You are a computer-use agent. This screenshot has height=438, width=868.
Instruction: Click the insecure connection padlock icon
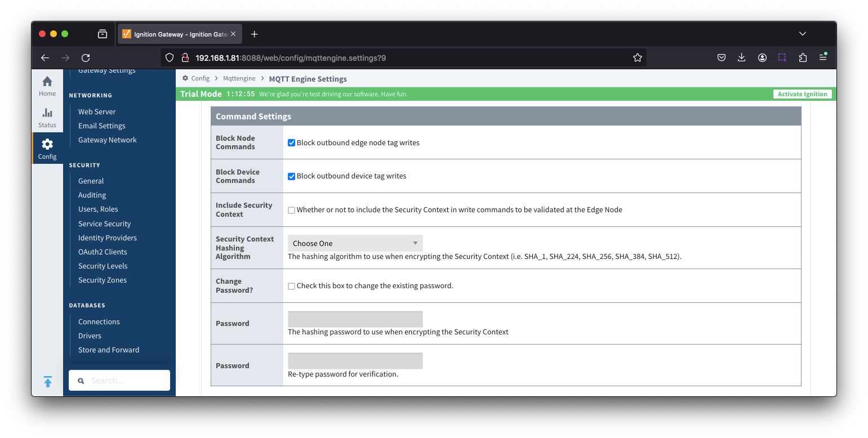point(184,57)
